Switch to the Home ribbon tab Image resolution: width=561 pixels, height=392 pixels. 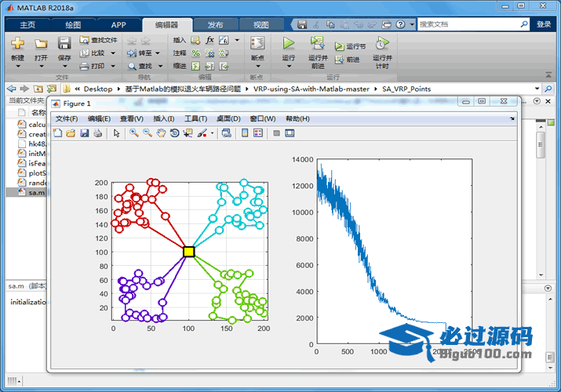27,24
